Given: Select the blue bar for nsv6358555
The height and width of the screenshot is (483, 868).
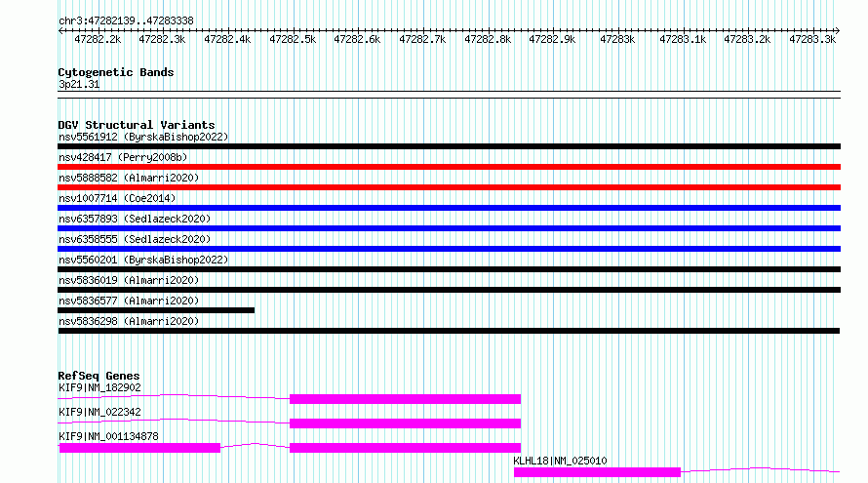Looking at the screenshot, I should coord(449,249).
